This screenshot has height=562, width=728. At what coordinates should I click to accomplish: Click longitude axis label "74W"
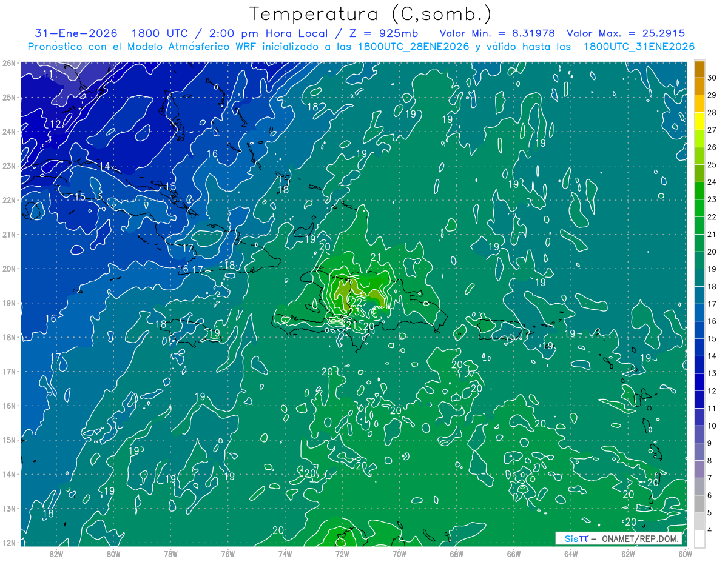pyautogui.click(x=285, y=554)
